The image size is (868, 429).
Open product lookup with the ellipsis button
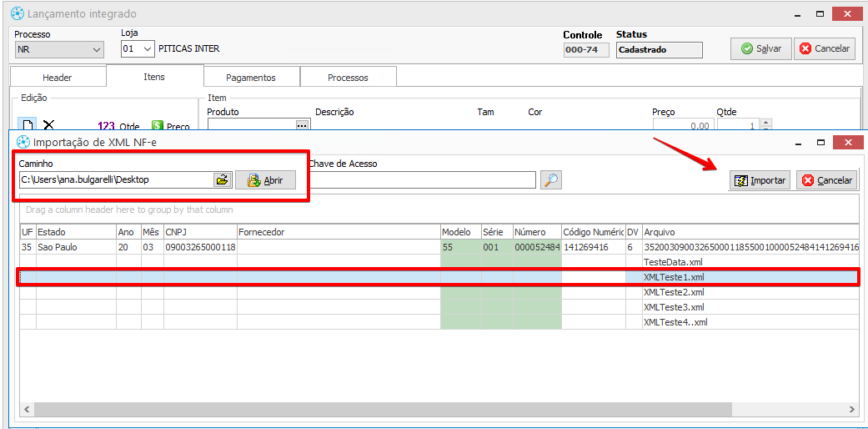click(x=302, y=125)
